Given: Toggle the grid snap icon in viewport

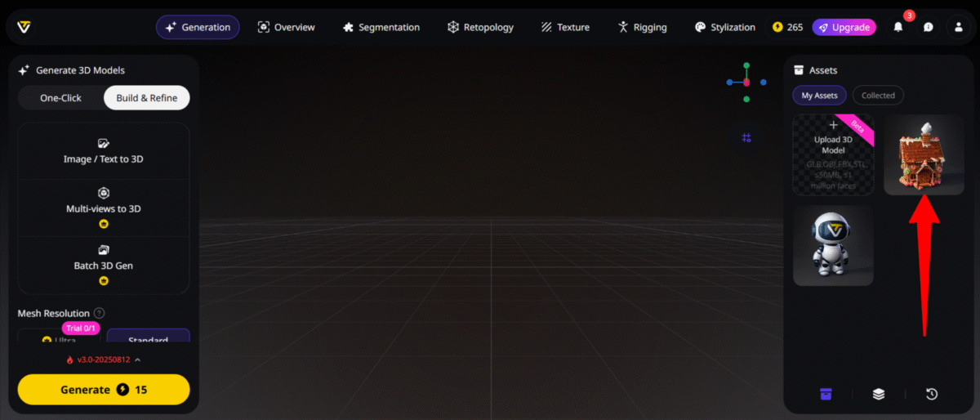Looking at the screenshot, I should pos(746,137).
